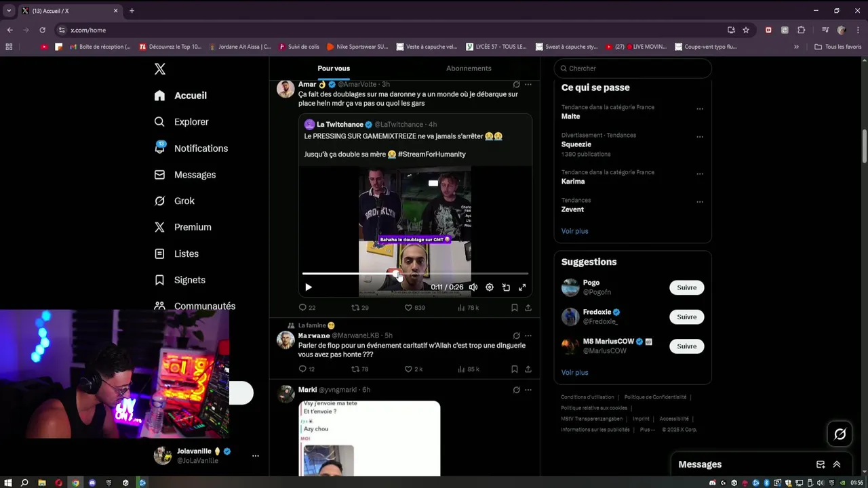
Task: Reply to Marwane's post with 12 replies
Action: [x=307, y=369]
